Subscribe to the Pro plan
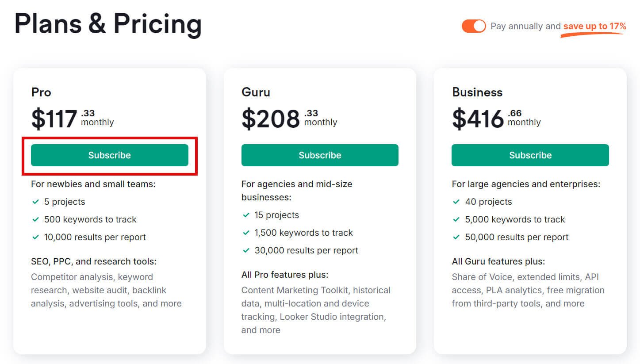Viewport: 640px width, 364px height. click(109, 155)
